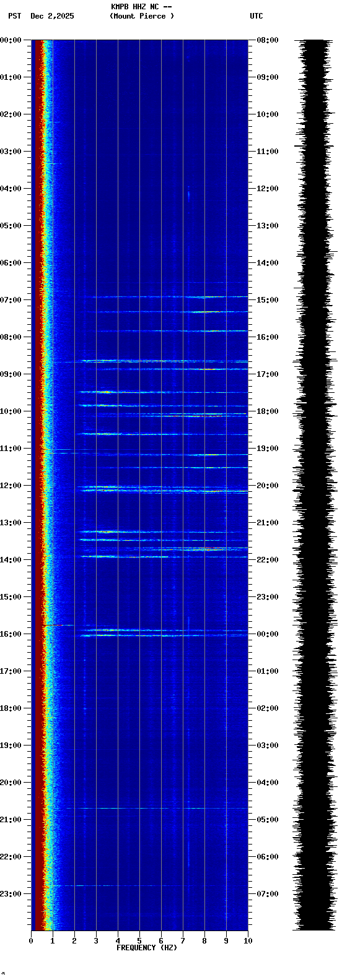Click the frequency axis '0' tick label
342x980 pixels.
pyautogui.click(x=31, y=941)
